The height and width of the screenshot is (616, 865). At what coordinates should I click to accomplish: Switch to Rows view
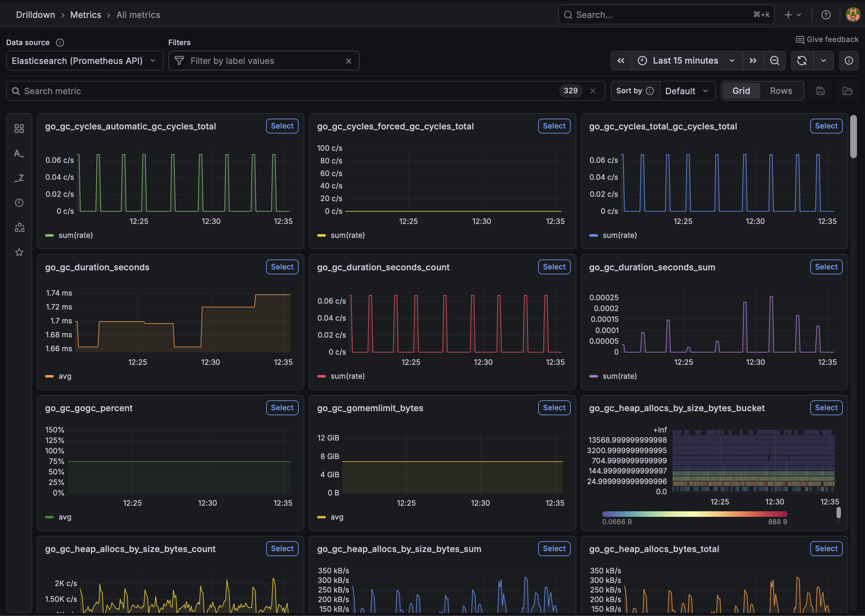(781, 91)
